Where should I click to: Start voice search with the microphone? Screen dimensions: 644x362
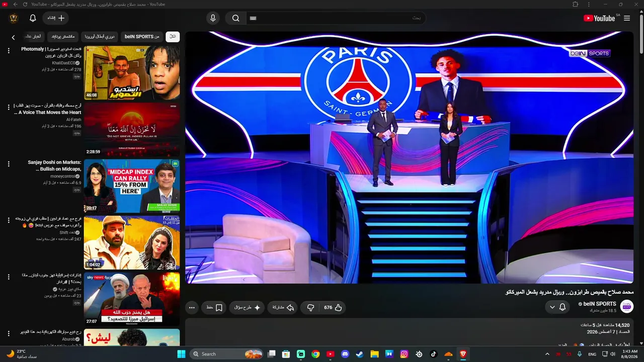pyautogui.click(x=213, y=18)
